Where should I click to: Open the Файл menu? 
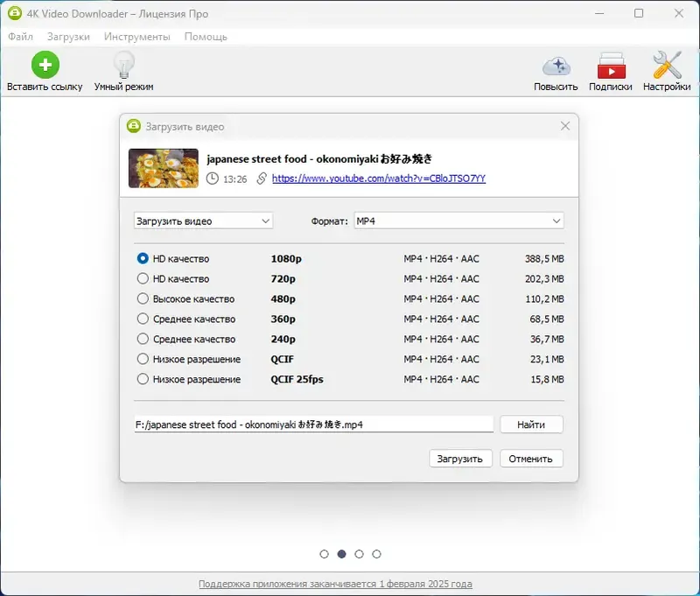[20, 37]
